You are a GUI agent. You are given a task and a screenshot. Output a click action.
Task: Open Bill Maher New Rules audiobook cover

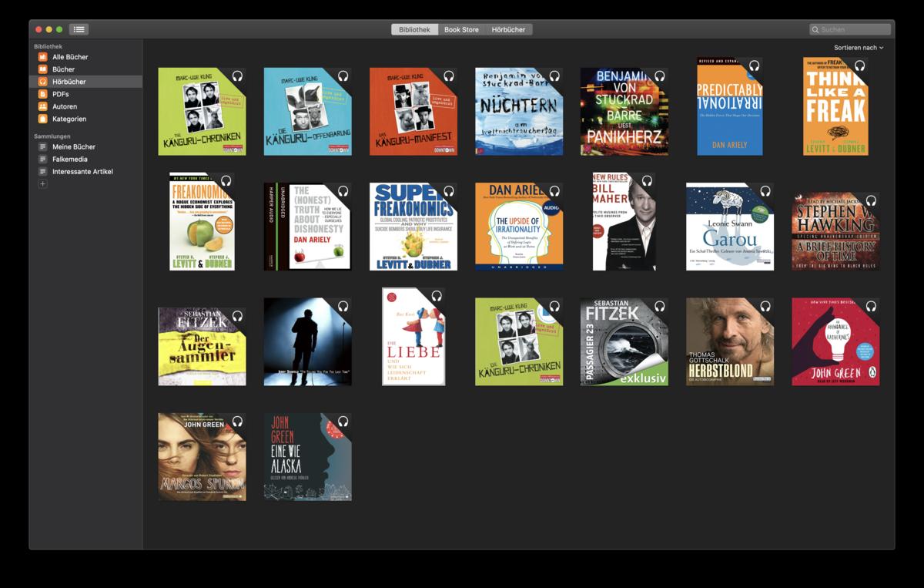624,221
